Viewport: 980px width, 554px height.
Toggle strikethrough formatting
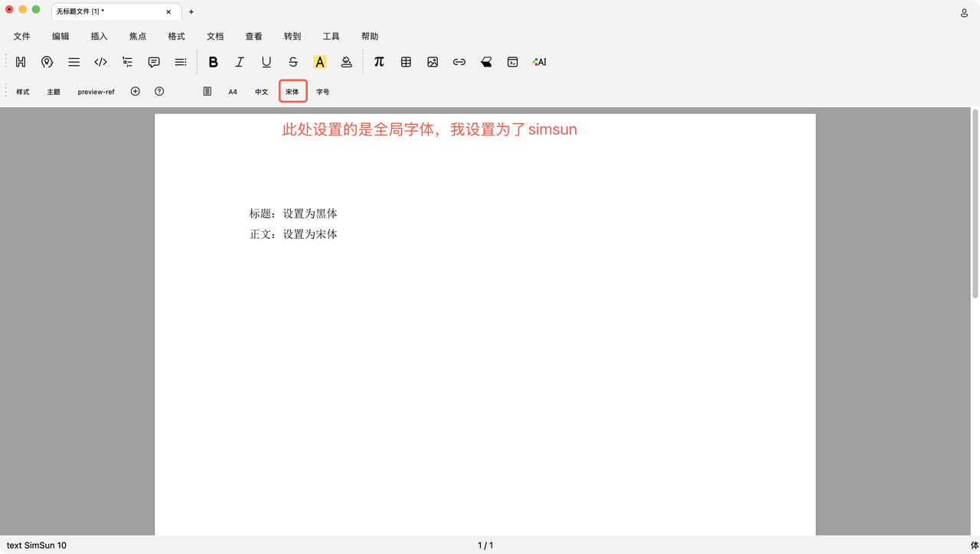293,62
